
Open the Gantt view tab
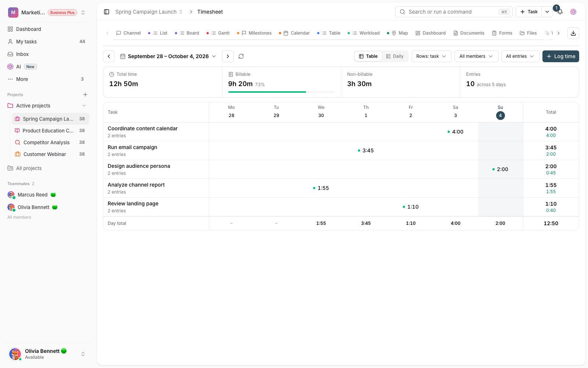click(x=218, y=33)
